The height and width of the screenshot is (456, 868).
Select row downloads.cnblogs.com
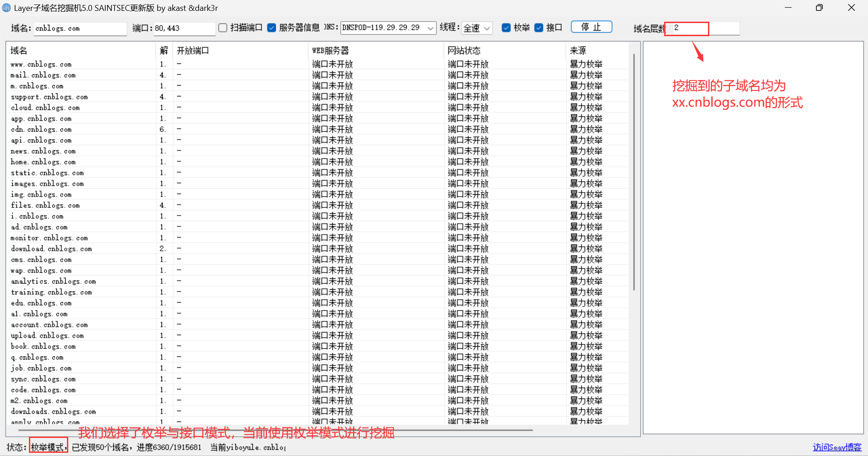tap(318, 411)
